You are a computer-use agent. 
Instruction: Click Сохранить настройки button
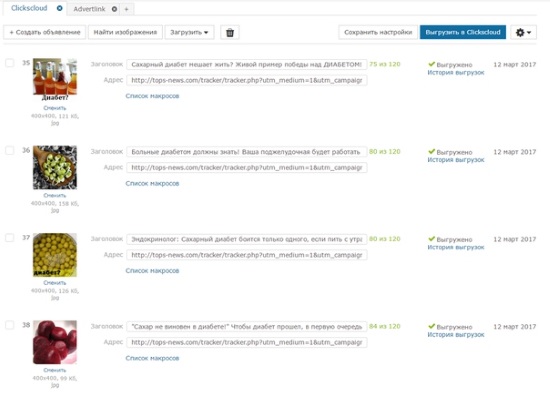click(378, 32)
